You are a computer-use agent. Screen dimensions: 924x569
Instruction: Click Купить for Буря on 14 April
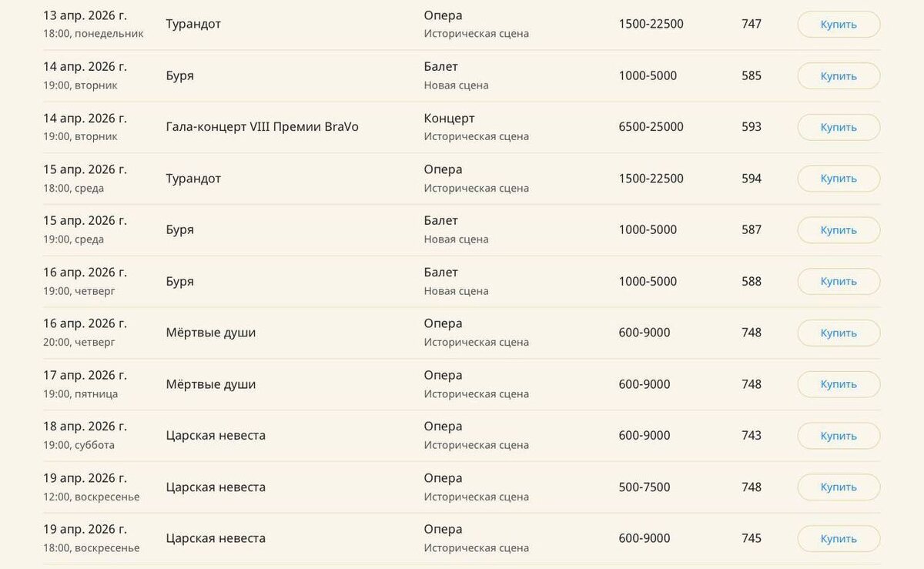(x=839, y=75)
